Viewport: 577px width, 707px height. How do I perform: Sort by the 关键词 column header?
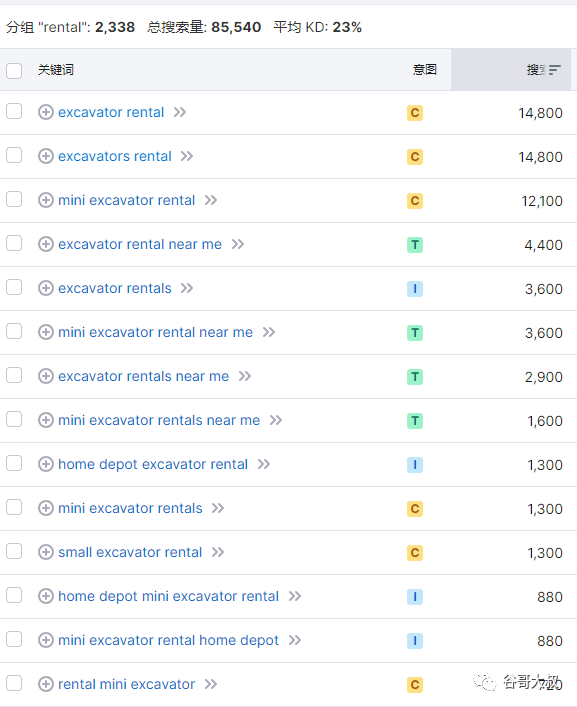coord(55,70)
